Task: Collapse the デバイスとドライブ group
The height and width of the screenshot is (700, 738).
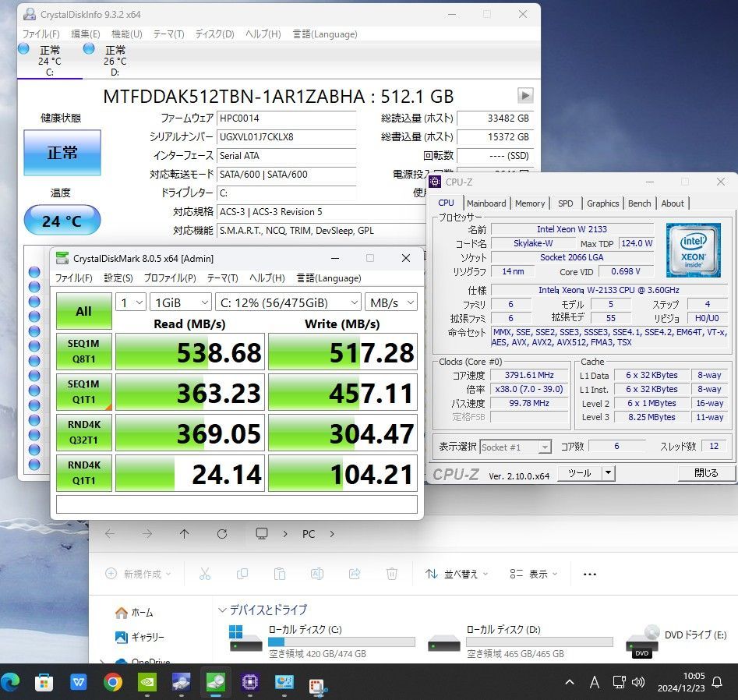Action: point(222,610)
